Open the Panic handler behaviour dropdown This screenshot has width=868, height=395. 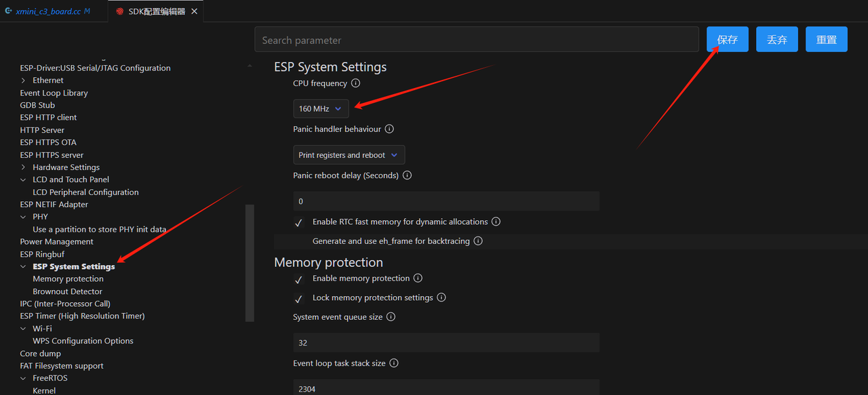coord(349,155)
